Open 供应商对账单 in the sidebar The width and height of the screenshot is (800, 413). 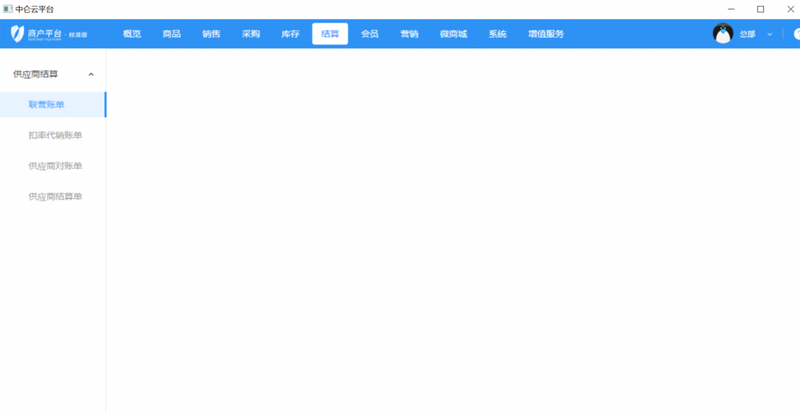(x=53, y=166)
